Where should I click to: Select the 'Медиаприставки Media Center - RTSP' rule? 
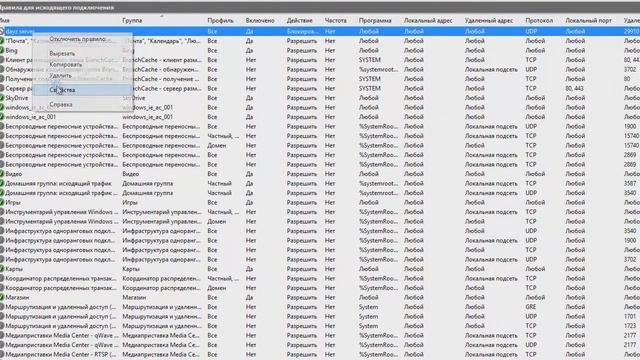pyautogui.click(x=60, y=354)
